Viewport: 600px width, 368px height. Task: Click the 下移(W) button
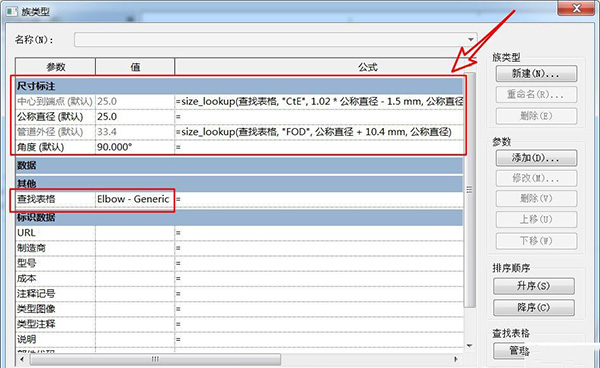tap(536, 241)
